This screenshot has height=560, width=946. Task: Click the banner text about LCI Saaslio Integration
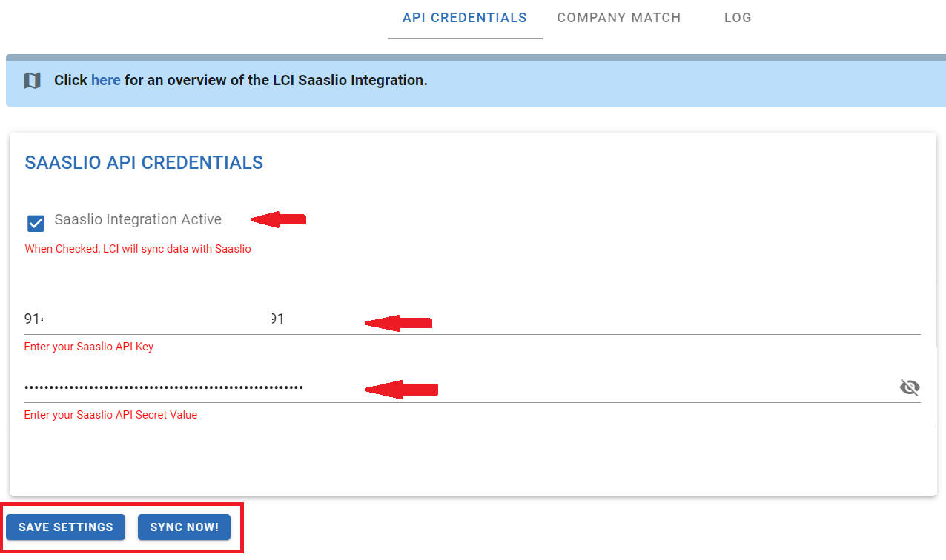pos(276,80)
